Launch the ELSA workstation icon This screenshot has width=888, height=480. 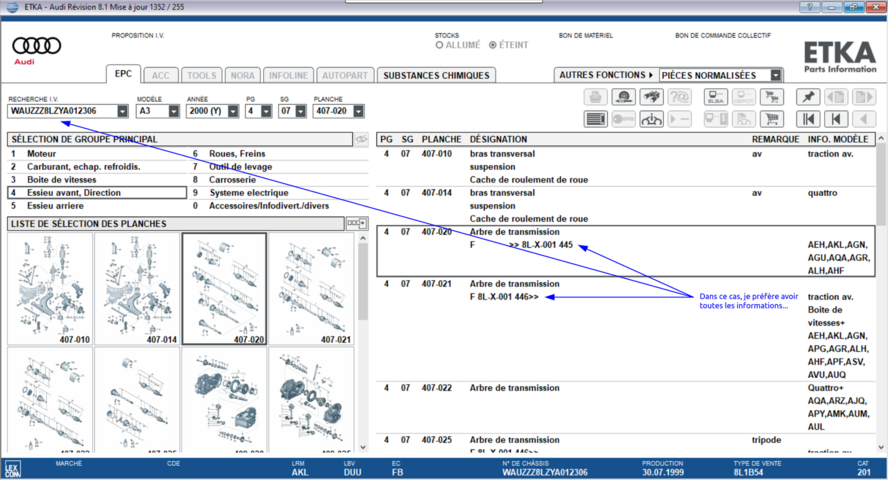(716, 97)
